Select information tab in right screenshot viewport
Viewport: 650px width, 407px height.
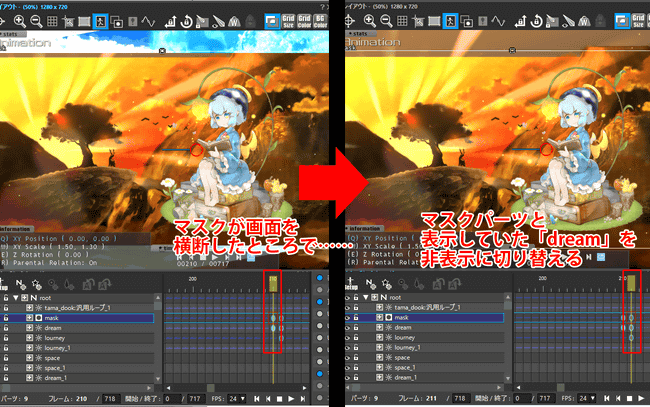pos(364,228)
